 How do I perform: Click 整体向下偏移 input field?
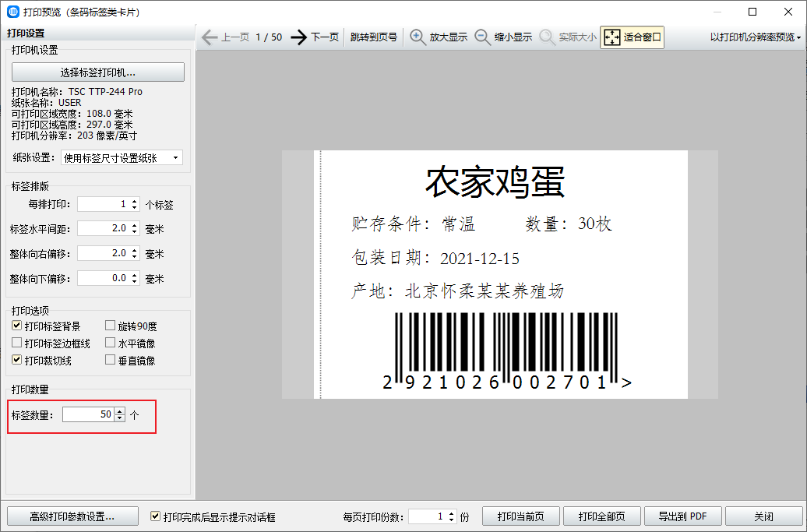click(104, 278)
